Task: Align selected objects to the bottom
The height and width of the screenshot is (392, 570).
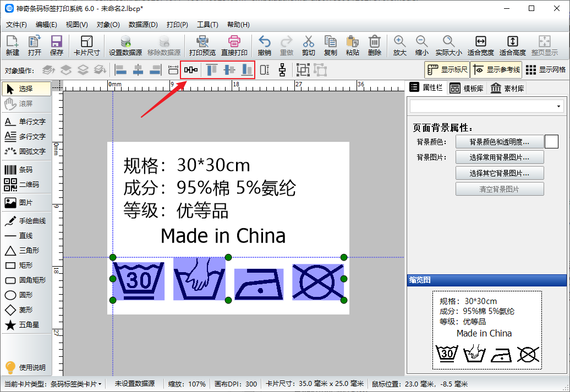Action: click(247, 70)
